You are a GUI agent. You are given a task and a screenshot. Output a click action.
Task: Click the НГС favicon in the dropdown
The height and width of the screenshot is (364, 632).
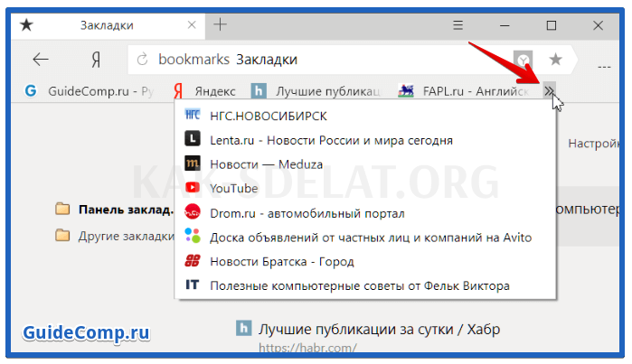click(193, 115)
